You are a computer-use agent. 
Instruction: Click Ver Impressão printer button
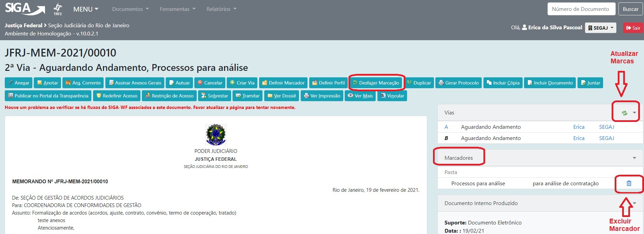click(322, 96)
